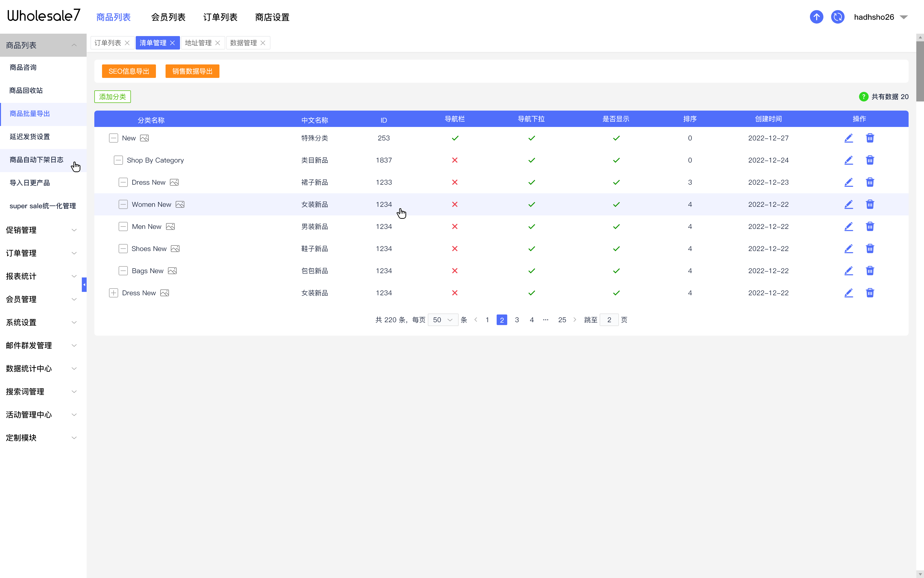924x578 pixels.
Task: Go to the previous page arrow
Action: pos(475,320)
